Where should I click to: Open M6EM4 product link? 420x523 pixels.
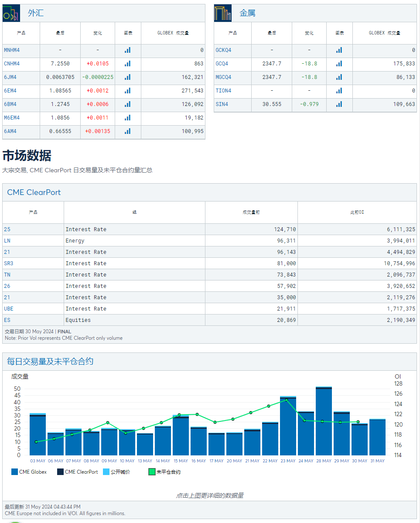pos(12,118)
